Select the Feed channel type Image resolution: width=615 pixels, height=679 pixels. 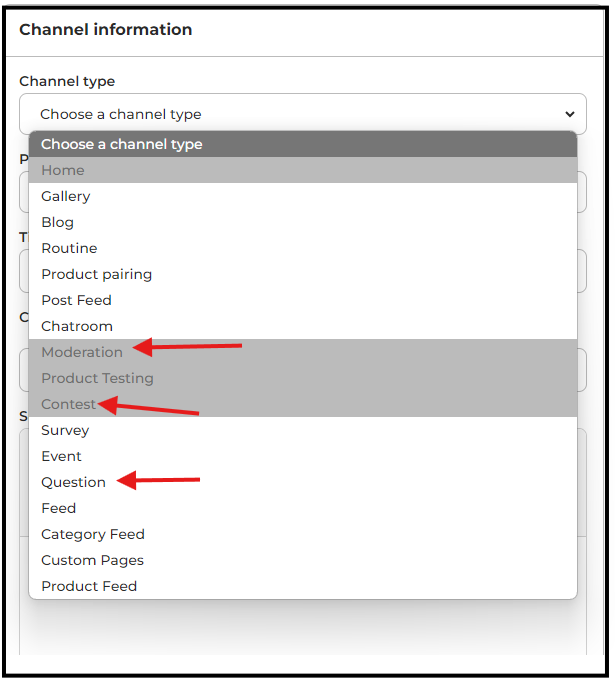58,508
